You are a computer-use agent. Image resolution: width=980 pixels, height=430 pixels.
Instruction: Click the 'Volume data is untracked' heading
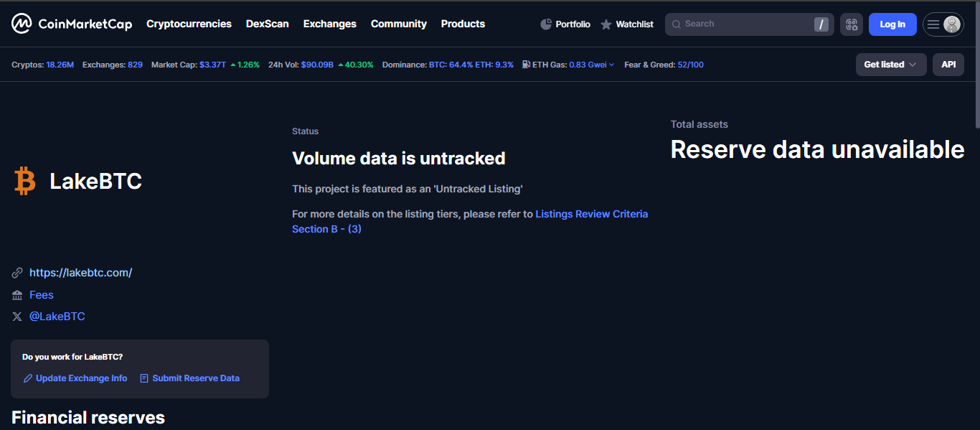click(x=399, y=158)
